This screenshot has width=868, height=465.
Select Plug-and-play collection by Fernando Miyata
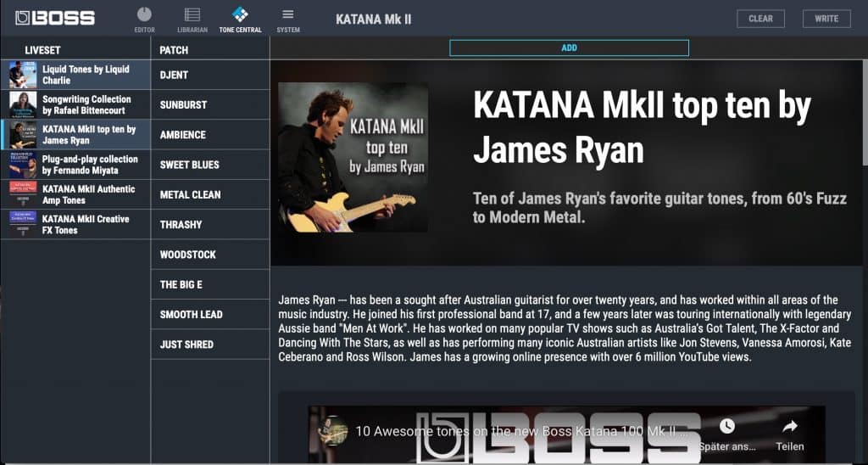[75, 165]
